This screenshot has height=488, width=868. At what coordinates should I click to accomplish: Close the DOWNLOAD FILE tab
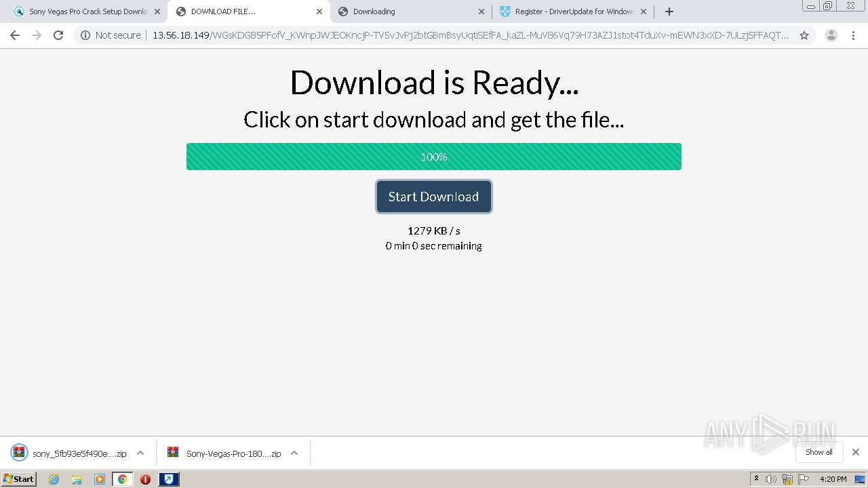pyautogui.click(x=319, y=12)
